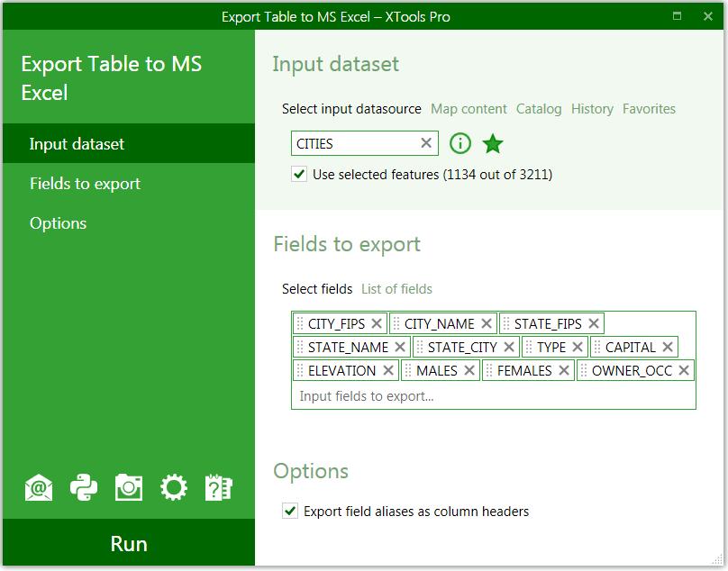Toggle Export field aliases as column headers
728x571 pixels.
(x=290, y=511)
